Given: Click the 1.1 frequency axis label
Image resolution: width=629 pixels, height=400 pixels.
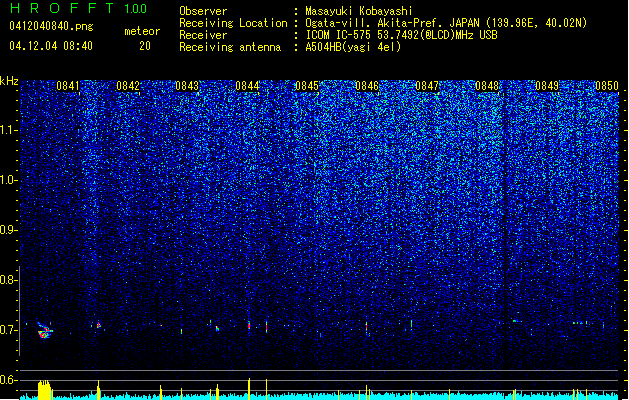Looking at the screenshot, I should coord(8,130).
